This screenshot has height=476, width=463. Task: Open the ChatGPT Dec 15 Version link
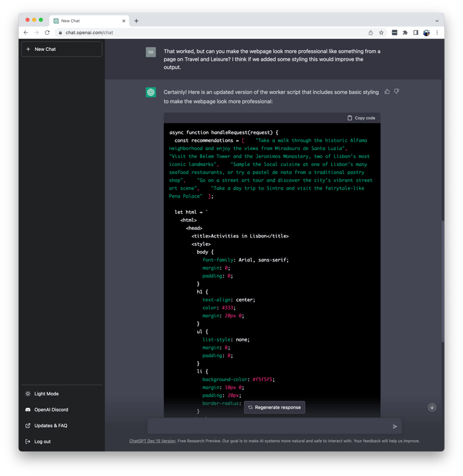coord(152,441)
